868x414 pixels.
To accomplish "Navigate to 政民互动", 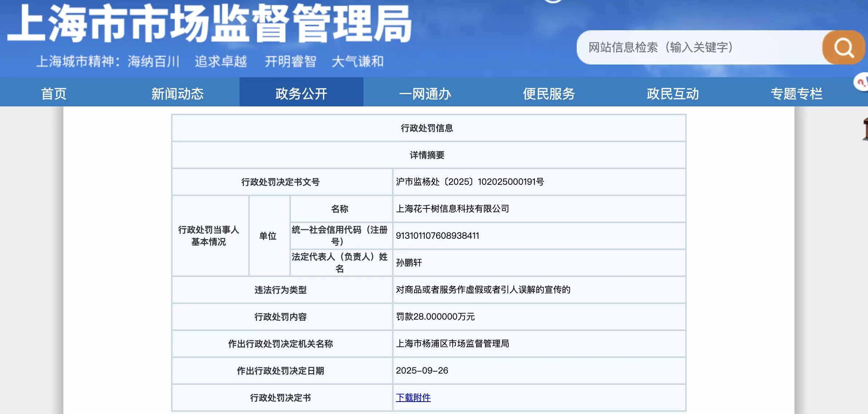I will (673, 94).
